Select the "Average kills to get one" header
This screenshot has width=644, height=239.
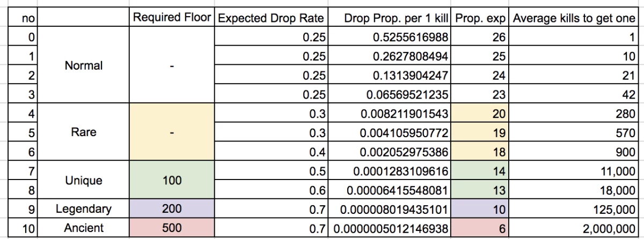574,18
